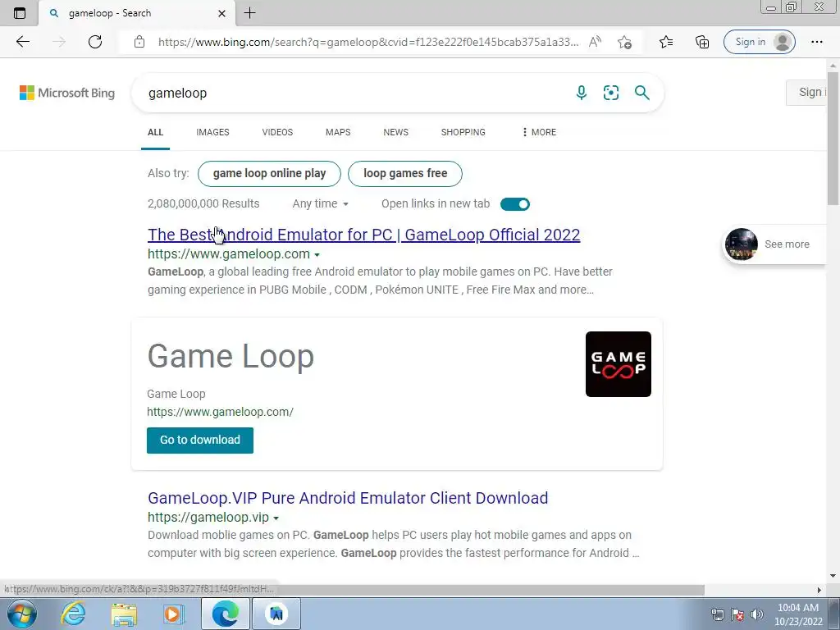Open the https://www.gameloop.com/ card link
This screenshot has width=840, height=630.
pyautogui.click(x=220, y=412)
